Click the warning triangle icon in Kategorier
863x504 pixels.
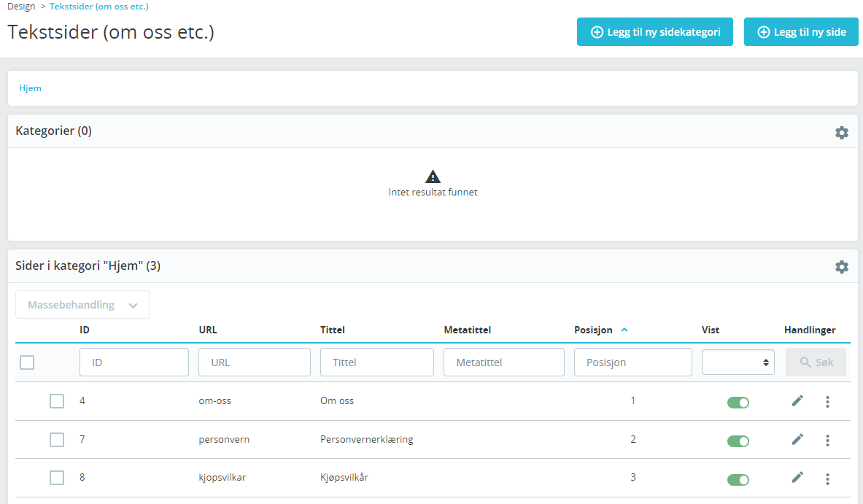433,176
